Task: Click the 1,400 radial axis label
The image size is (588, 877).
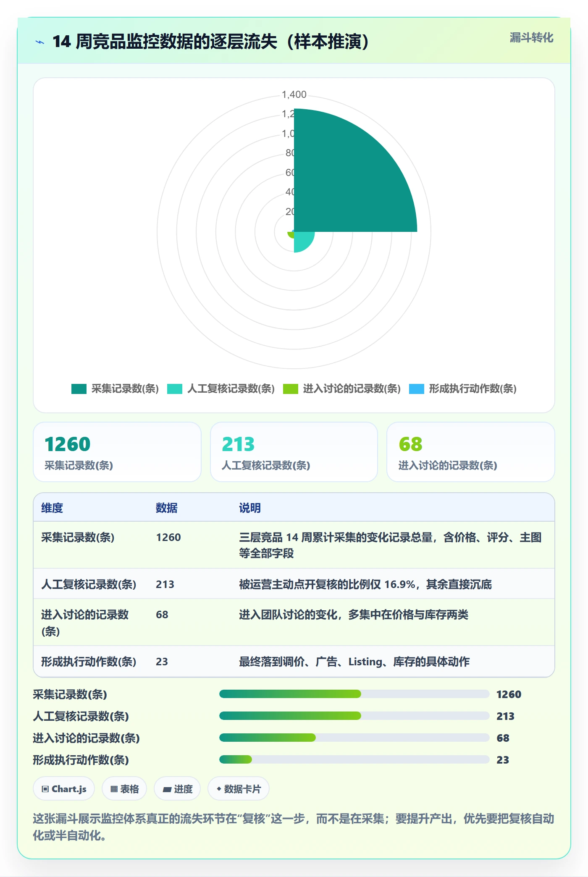Action: [294, 95]
